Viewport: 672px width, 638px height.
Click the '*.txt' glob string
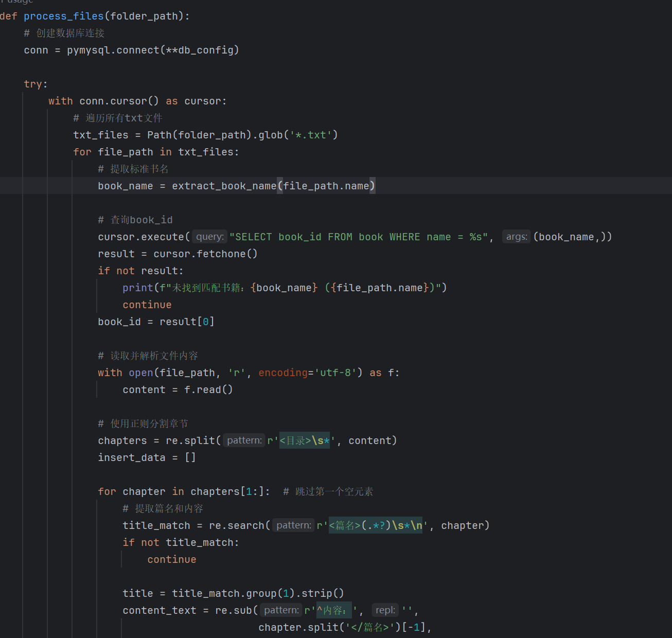pos(311,135)
